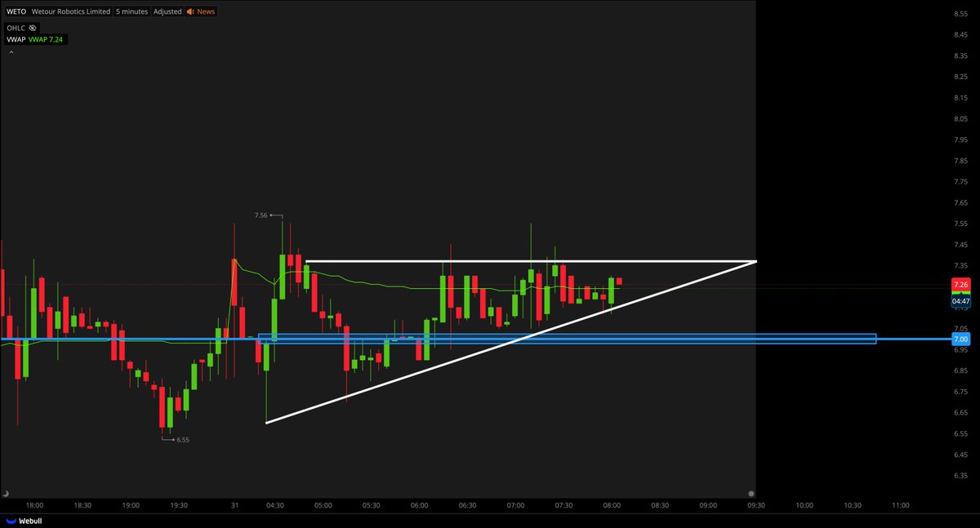Open the Wetour Robotics Limited name label
980x528 pixels.
72,11
